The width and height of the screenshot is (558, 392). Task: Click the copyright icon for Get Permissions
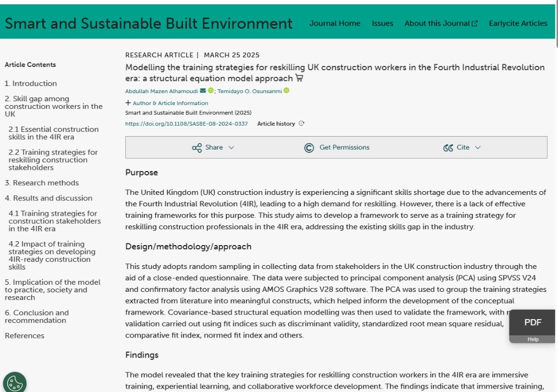[310, 148]
